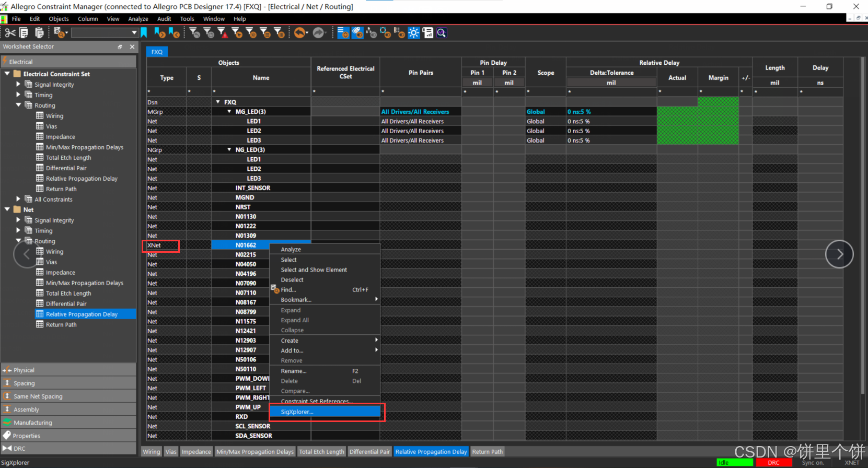Image resolution: width=868 pixels, height=468 pixels.
Task: Select the FXQ worksheet tab
Action: (x=157, y=52)
